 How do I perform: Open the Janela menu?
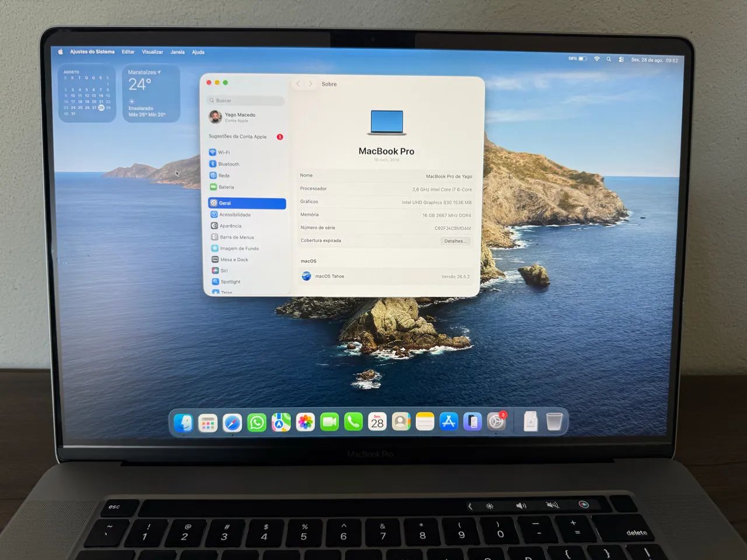tap(177, 52)
